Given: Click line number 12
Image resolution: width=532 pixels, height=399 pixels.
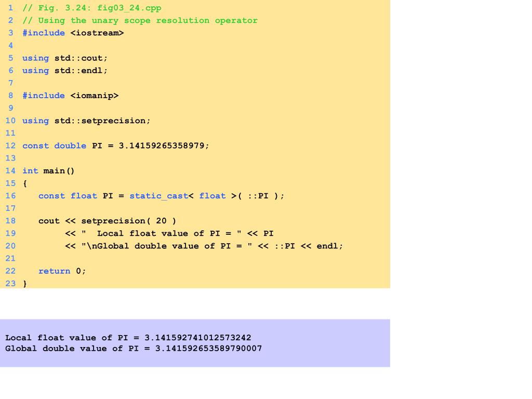Looking at the screenshot, I should 10,146.
